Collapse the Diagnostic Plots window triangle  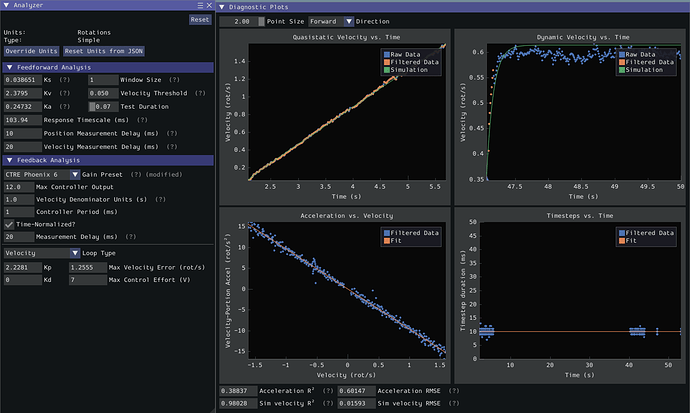pyautogui.click(x=222, y=7)
